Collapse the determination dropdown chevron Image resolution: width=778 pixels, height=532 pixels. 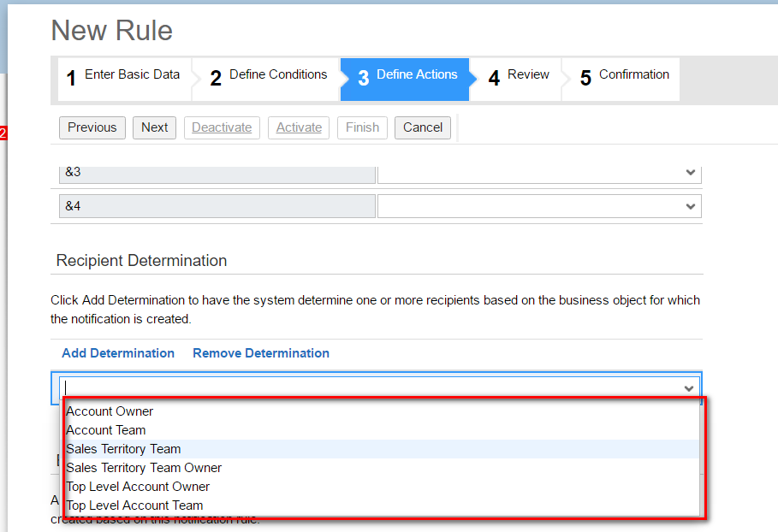pyautogui.click(x=689, y=388)
